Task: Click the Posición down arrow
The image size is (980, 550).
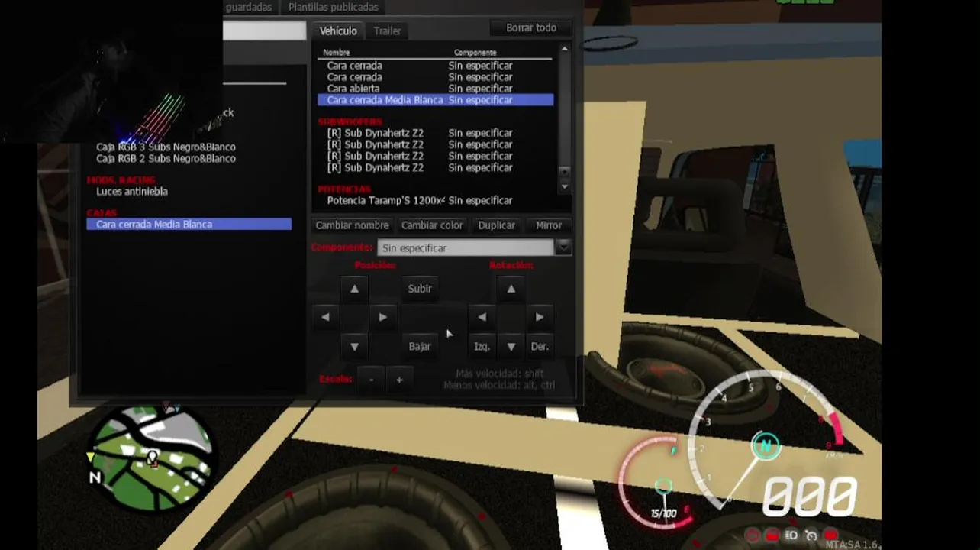Action: pyautogui.click(x=354, y=346)
